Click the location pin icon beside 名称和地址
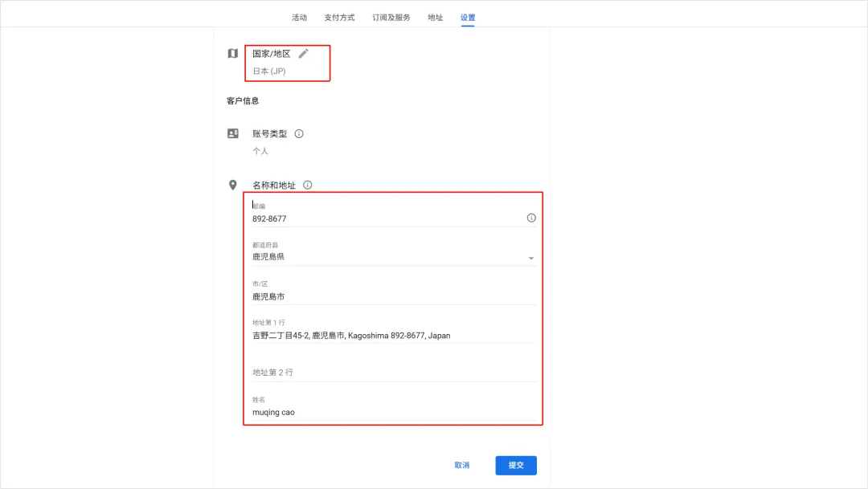The image size is (868, 489). pos(231,185)
